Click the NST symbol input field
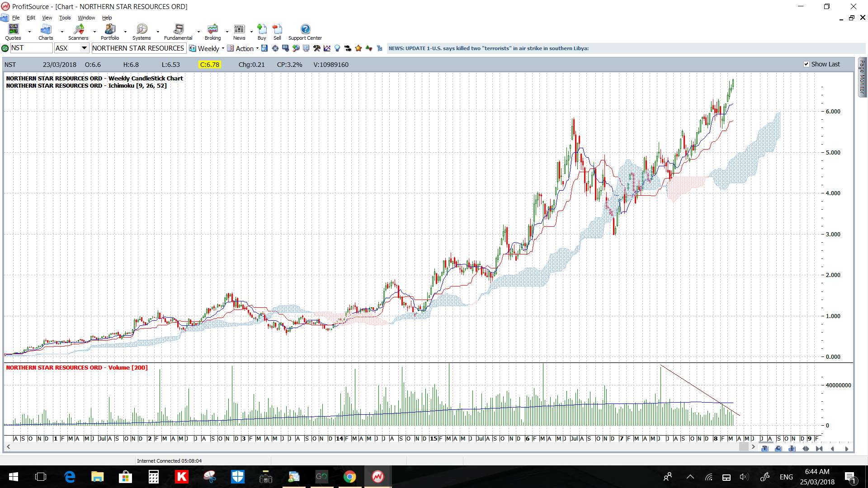The height and width of the screenshot is (488, 868). tap(31, 48)
